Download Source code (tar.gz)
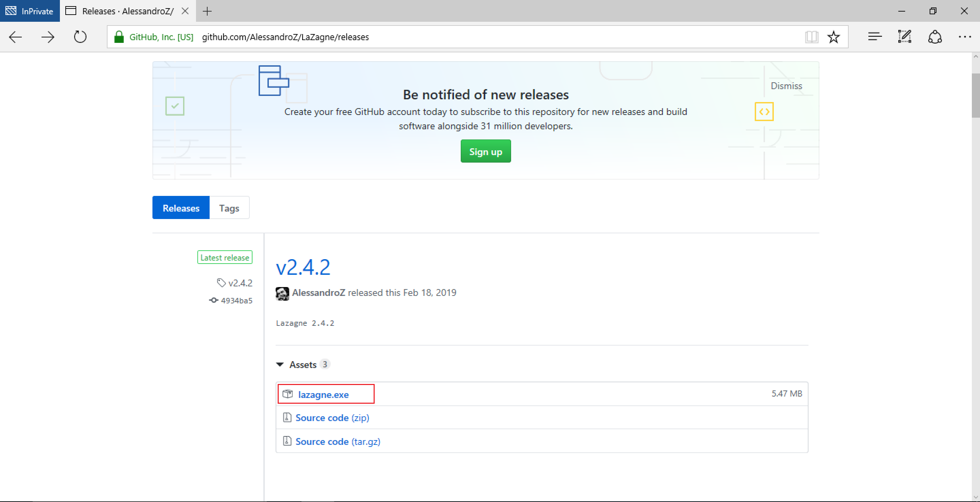 [338, 441]
